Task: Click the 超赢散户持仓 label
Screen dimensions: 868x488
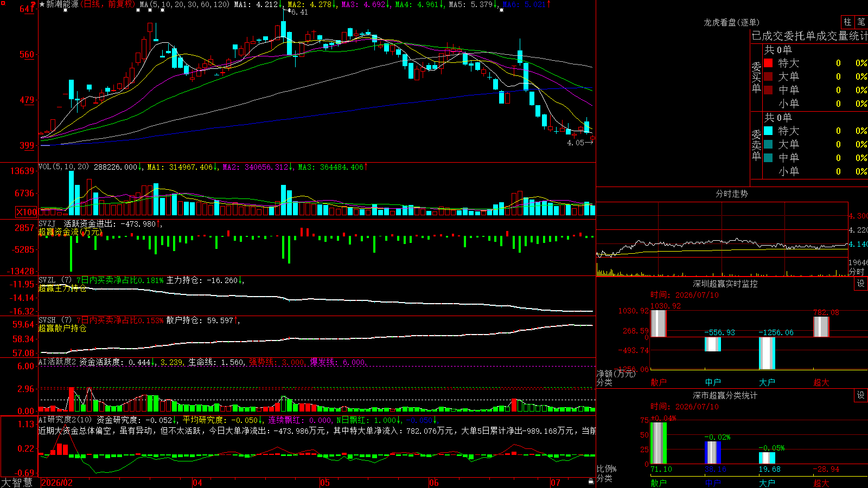Action: click(62, 329)
